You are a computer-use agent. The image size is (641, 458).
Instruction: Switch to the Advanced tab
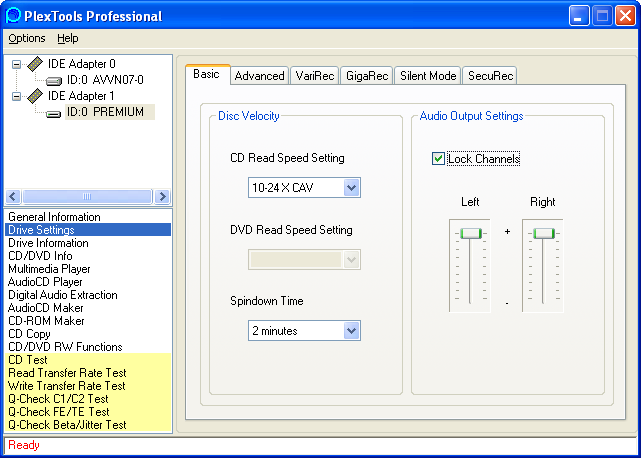(x=260, y=76)
